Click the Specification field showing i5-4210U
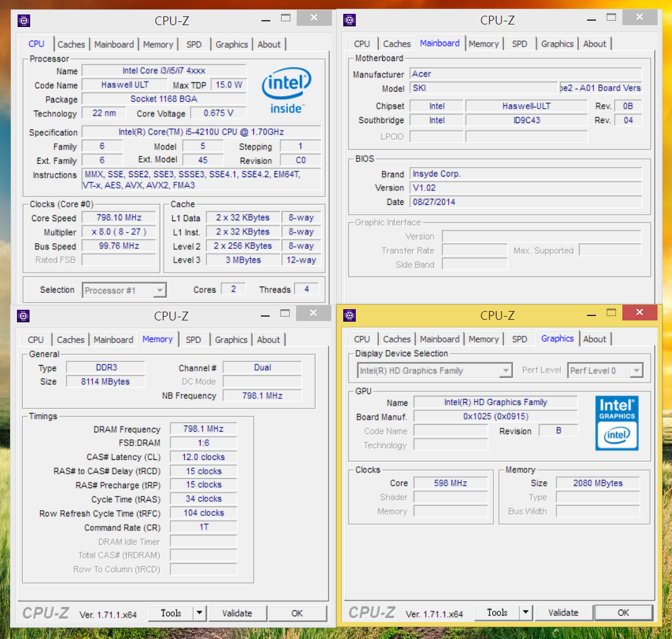 tap(201, 132)
